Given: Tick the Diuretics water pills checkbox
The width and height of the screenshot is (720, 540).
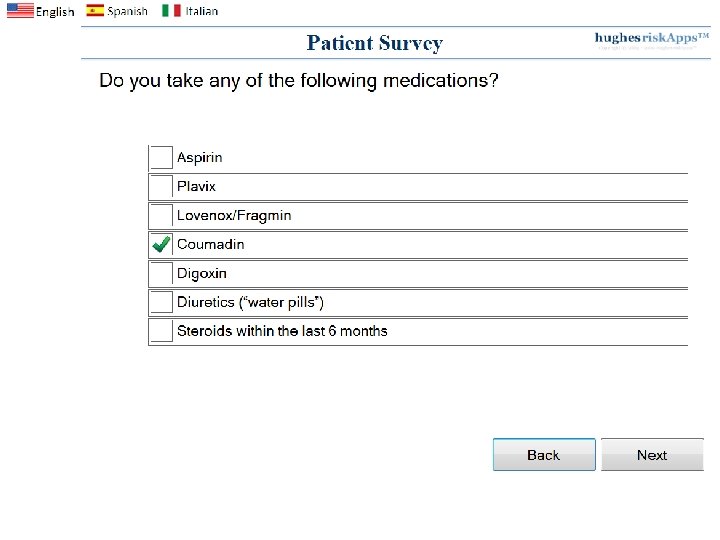Looking at the screenshot, I should (x=161, y=302).
